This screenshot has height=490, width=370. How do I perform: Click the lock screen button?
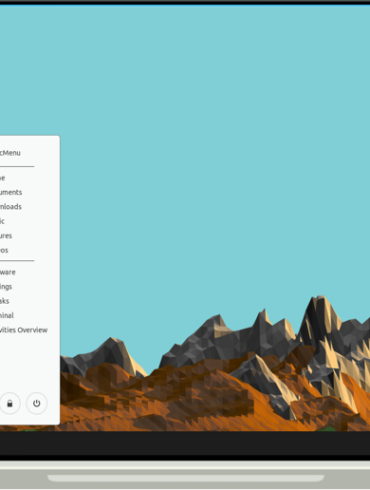pos(10,403)
